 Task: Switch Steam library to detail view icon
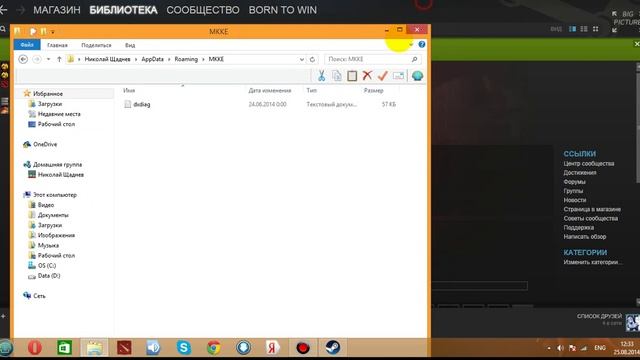[573, 29]
